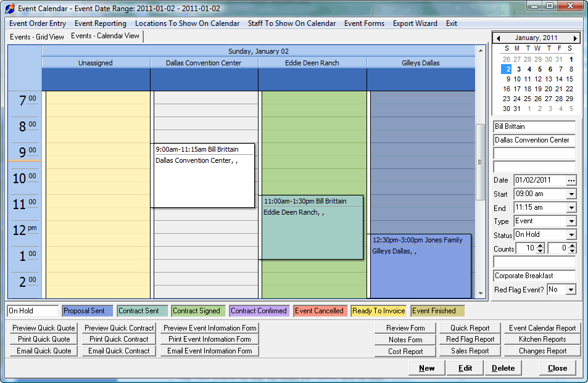
Task: Open the Status dropdown
Action: click(x=571, y=235)
